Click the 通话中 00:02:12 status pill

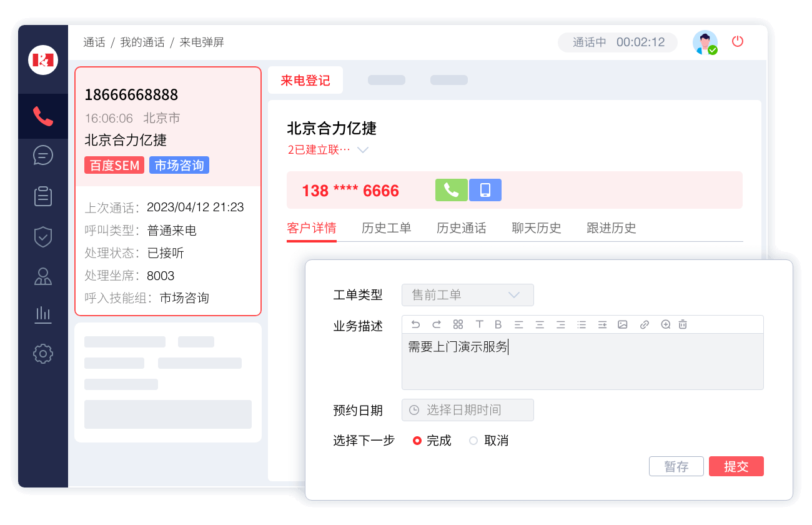point(618,42)
